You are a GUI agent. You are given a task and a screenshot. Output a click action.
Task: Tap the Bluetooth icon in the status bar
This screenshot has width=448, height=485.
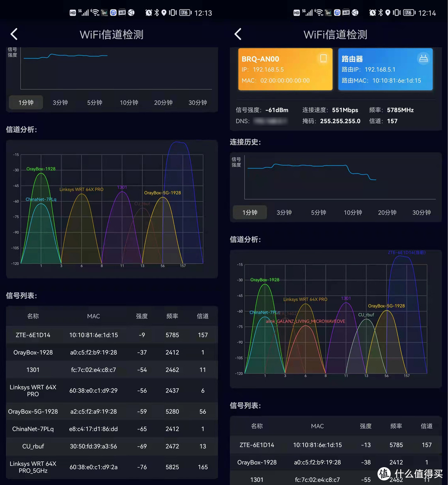coord(157,12)
